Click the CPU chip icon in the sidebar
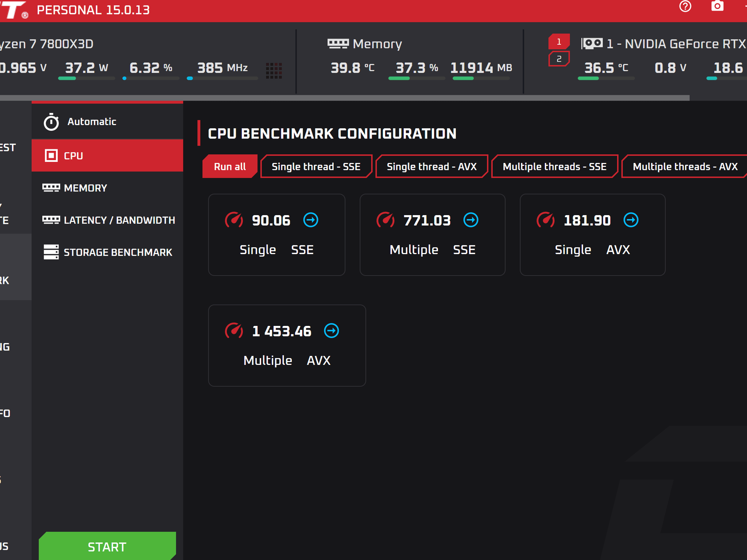This screenshot has width=747, height=560. [x=51, y=156]
